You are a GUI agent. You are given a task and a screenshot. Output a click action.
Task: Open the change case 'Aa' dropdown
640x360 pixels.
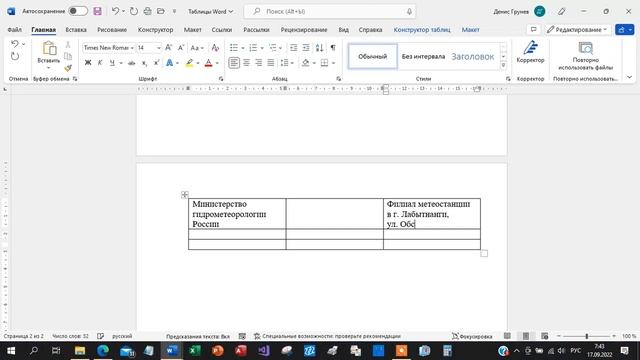197,48
